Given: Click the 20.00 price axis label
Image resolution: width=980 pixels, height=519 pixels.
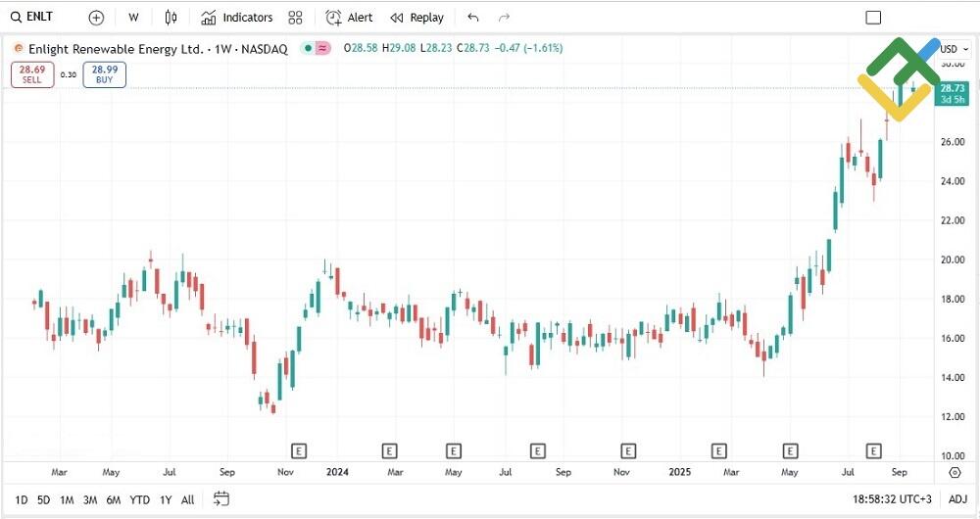Looking at the screenshot, I should point(953,259).
